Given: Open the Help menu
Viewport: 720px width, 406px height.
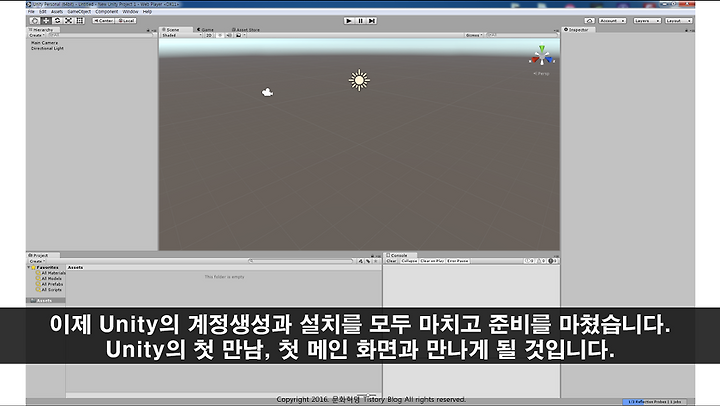Looking at the screenshot, I should click(x=147, y=11).
